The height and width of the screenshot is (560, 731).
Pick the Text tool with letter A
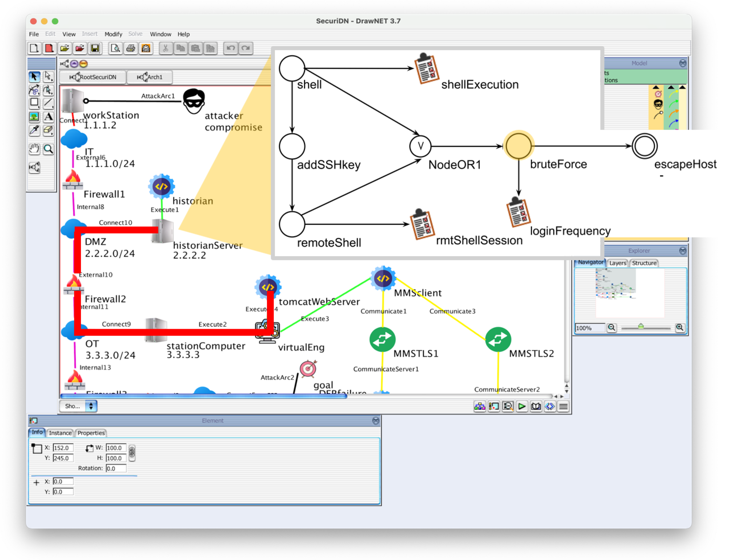click(49, 117)
